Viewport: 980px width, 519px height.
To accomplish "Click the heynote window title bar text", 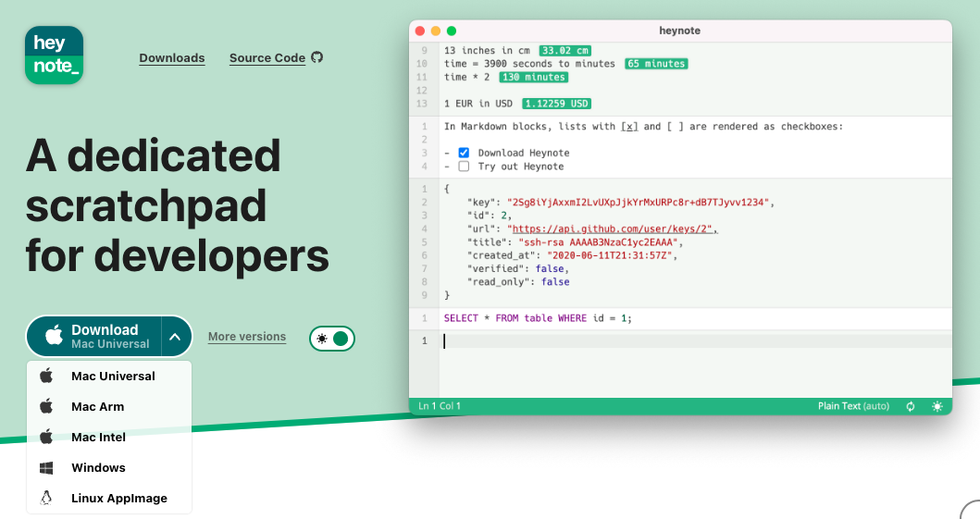I will (679, 31).
